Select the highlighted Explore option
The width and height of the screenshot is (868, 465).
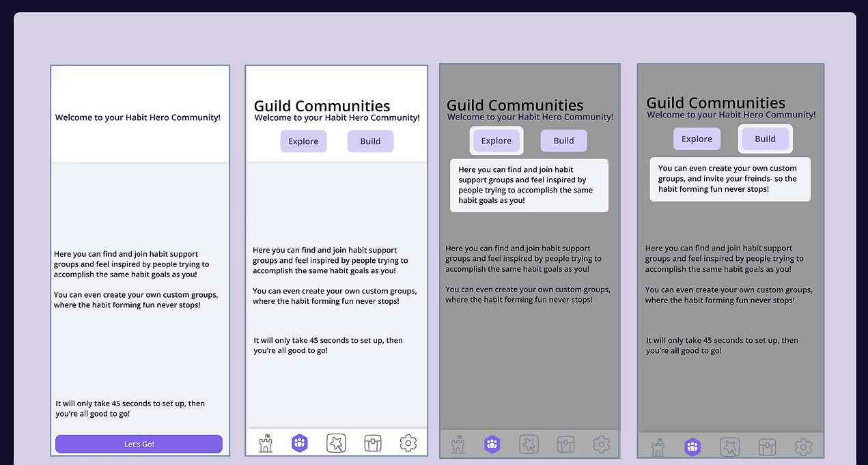point(496,140)
